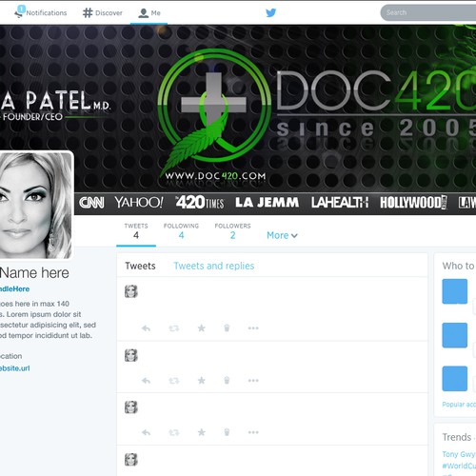The width and height of the screenshot is (476, 476).
Task: Focus the Search input field
Action: pyautogui.click(x=428, y=12)
